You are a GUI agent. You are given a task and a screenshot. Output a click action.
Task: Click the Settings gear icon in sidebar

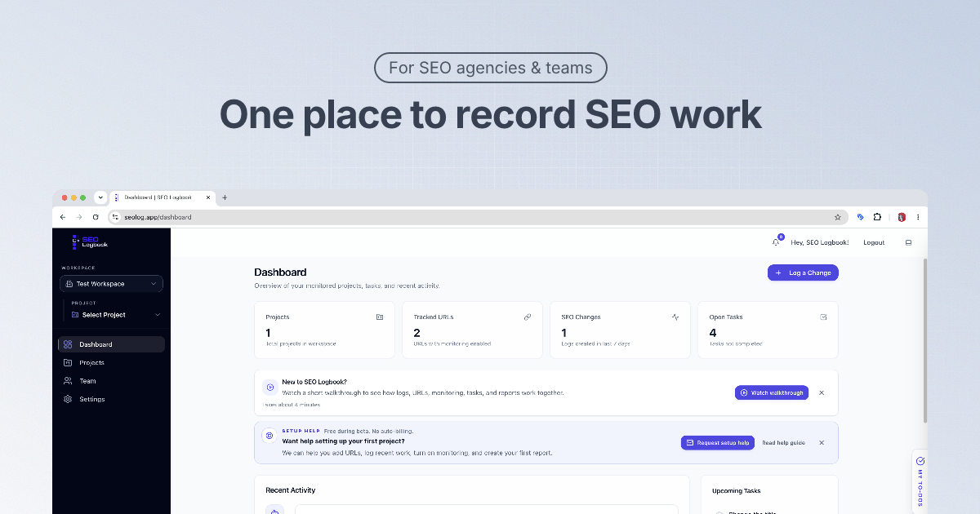[x=68, y=399]
